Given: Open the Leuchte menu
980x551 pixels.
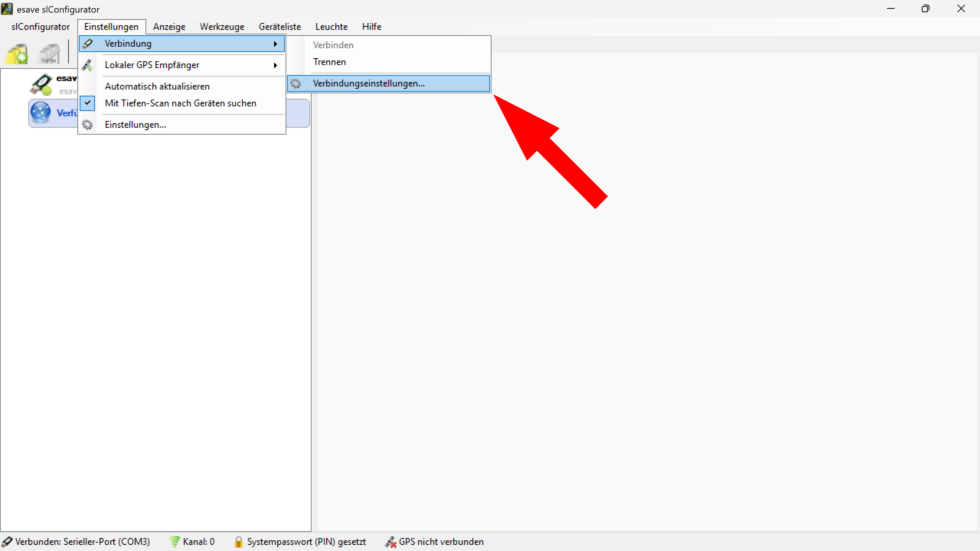Looking at the screenshot, I should point(332,27).
